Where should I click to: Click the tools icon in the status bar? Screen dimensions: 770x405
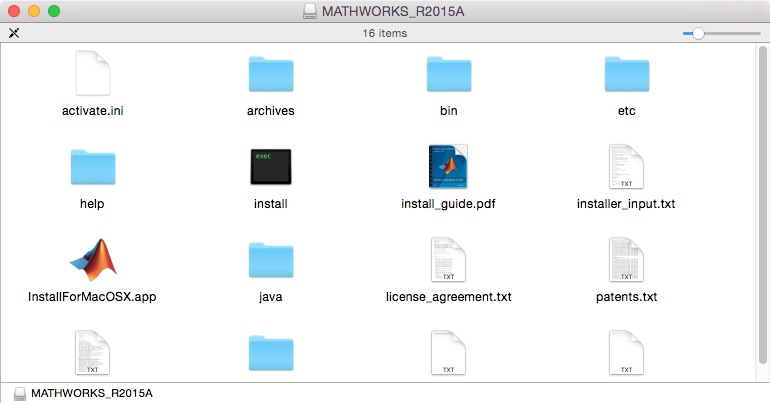pyautogui.click(x=14, y=33)
